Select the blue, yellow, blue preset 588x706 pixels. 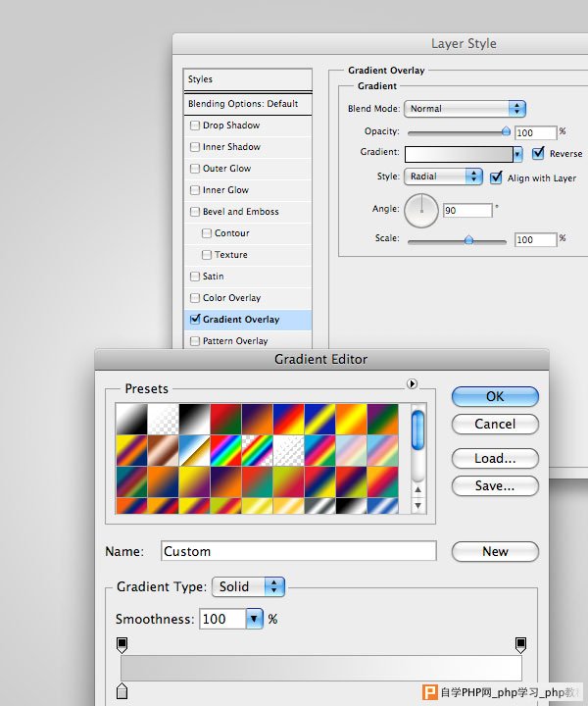click(x=319, y=420)
